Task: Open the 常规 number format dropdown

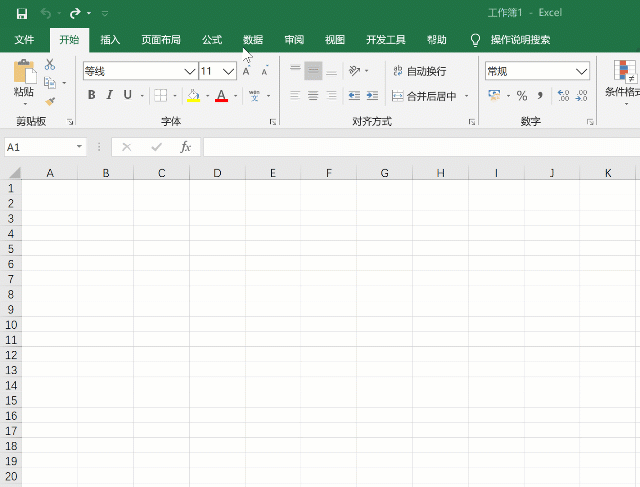Action: pyautogui.click(x=582, y=71)
